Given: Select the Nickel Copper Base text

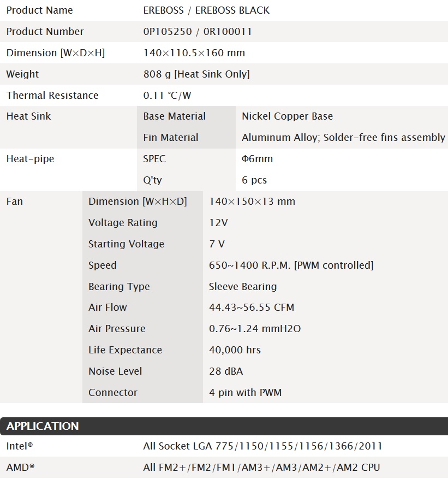Looking at the screenshot, I should pyautogui.click(x=287, y=116).
